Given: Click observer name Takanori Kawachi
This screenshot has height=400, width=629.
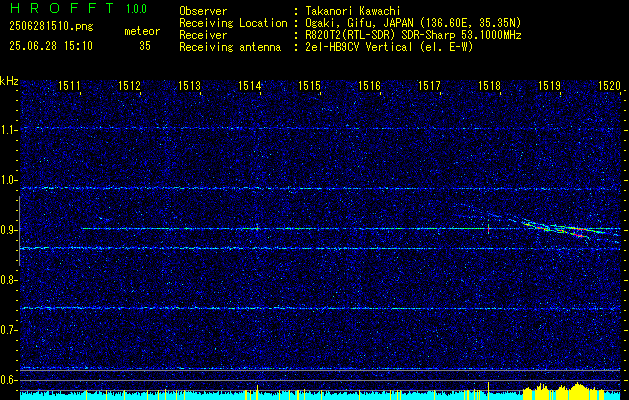Looking at the screenshot, I should [x=352, y=11].
